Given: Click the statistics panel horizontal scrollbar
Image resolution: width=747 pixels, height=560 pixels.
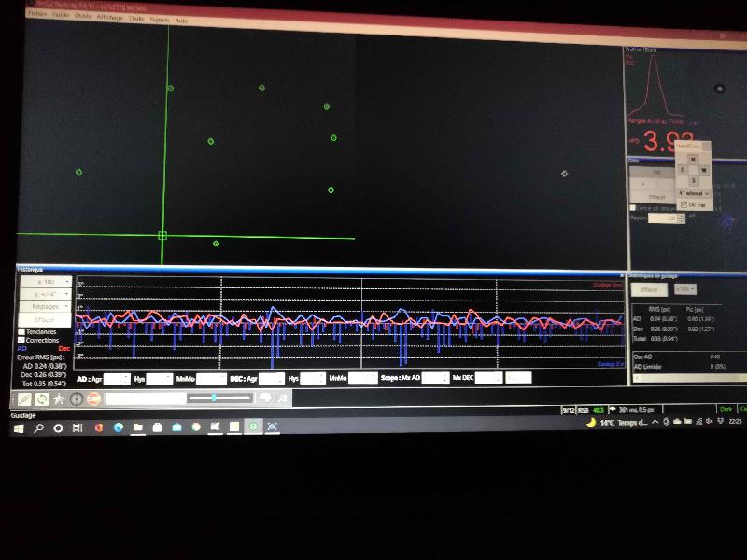Looking at the screenshot, I should (690, 378).
